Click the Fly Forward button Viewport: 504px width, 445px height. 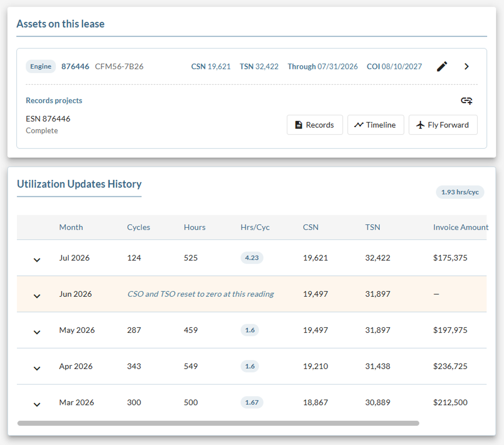(443, 125)
